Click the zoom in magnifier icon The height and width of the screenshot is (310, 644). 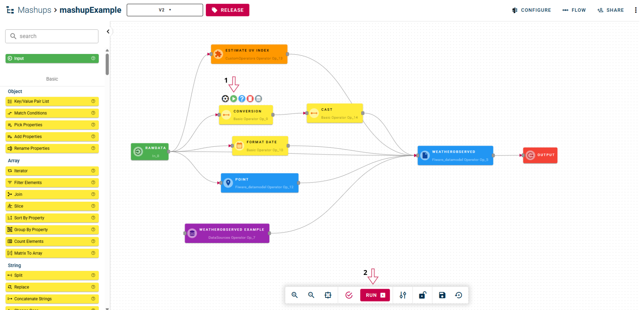point(295,295)
